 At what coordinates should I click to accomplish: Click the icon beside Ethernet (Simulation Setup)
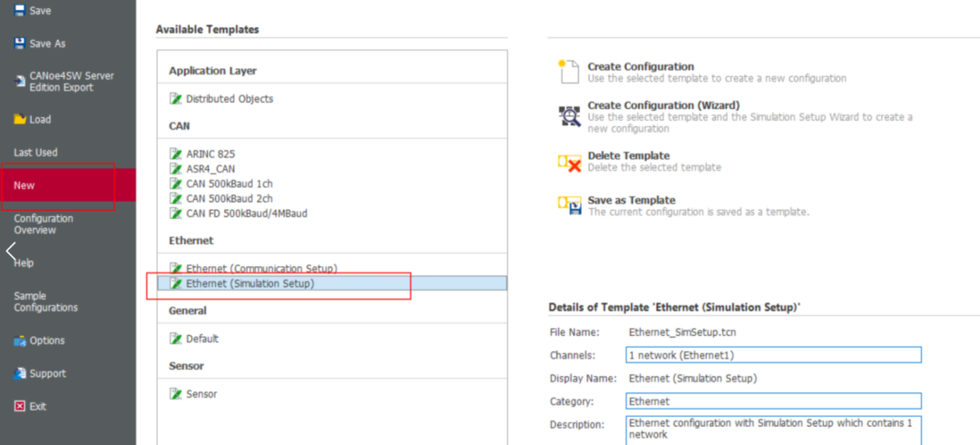(176, 283)
